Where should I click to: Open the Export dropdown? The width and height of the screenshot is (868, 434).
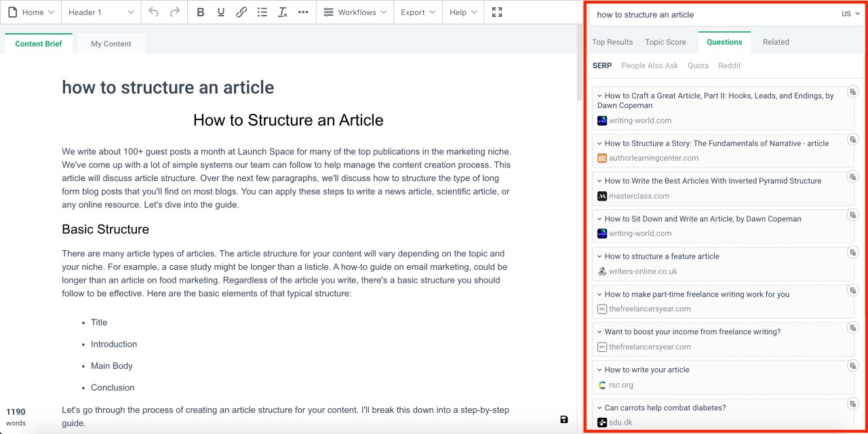click(417, 12)
